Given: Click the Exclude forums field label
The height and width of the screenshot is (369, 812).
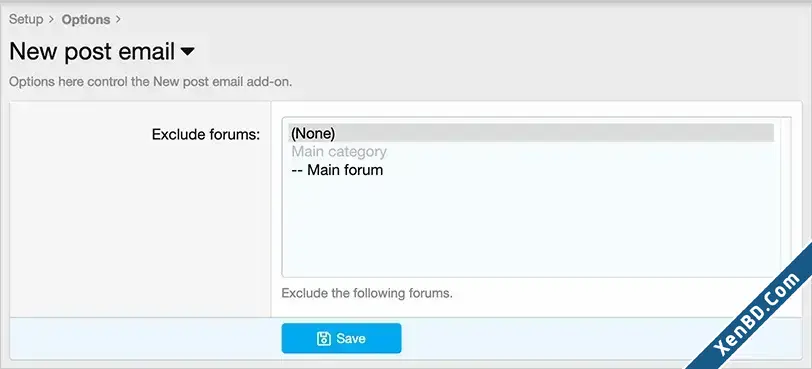Looking at the screenshot, I should point(206,135).
